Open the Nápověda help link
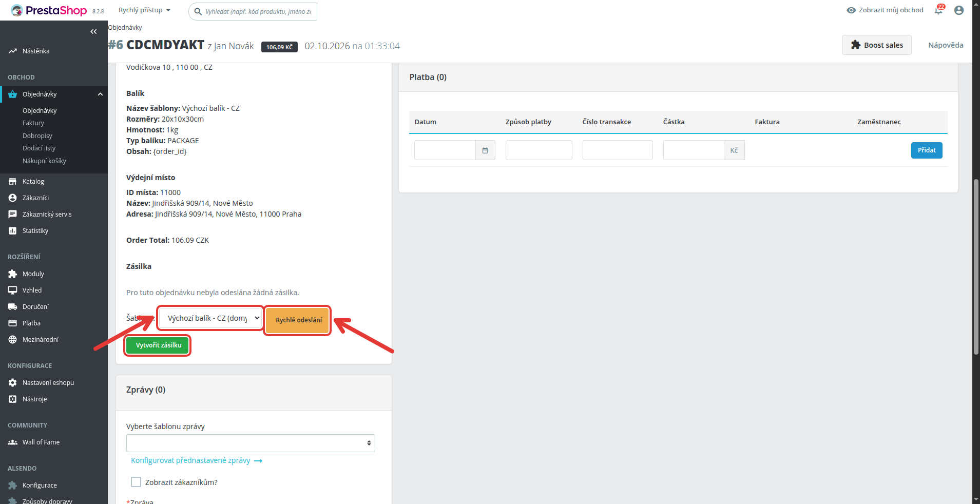Image resolution: width=980 pixels, height=504 pixels. pos(946,45)
